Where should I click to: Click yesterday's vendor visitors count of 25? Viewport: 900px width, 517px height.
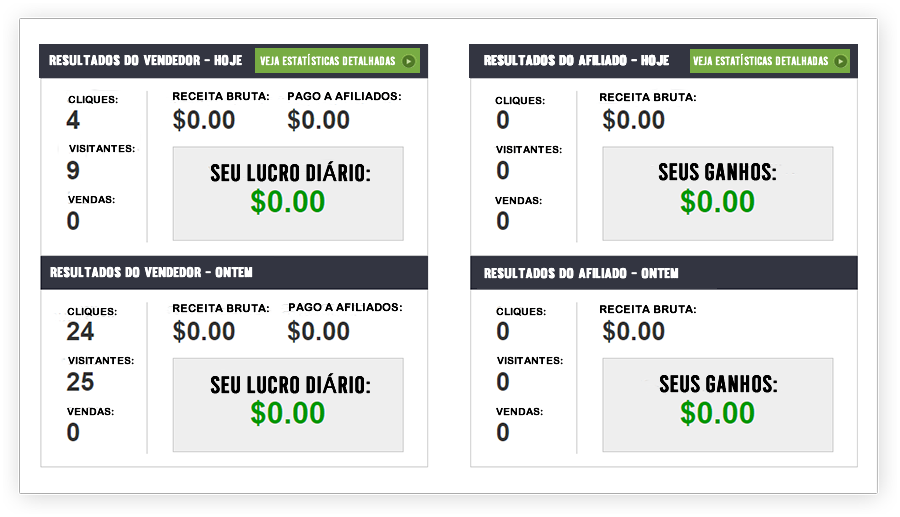point(80,382)
